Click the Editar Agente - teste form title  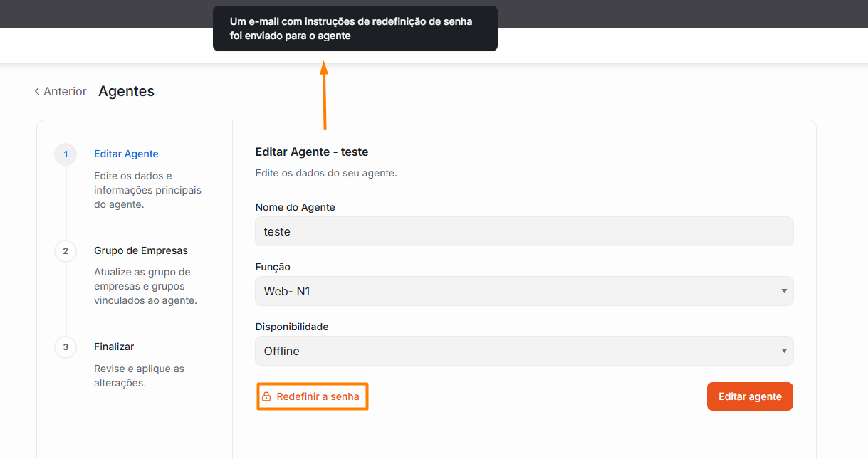[311, 152]
